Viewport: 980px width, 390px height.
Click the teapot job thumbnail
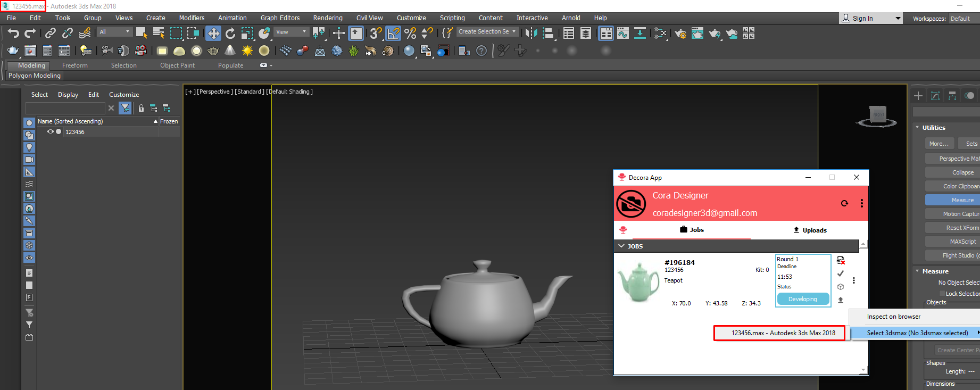click(x=638, y=282)
